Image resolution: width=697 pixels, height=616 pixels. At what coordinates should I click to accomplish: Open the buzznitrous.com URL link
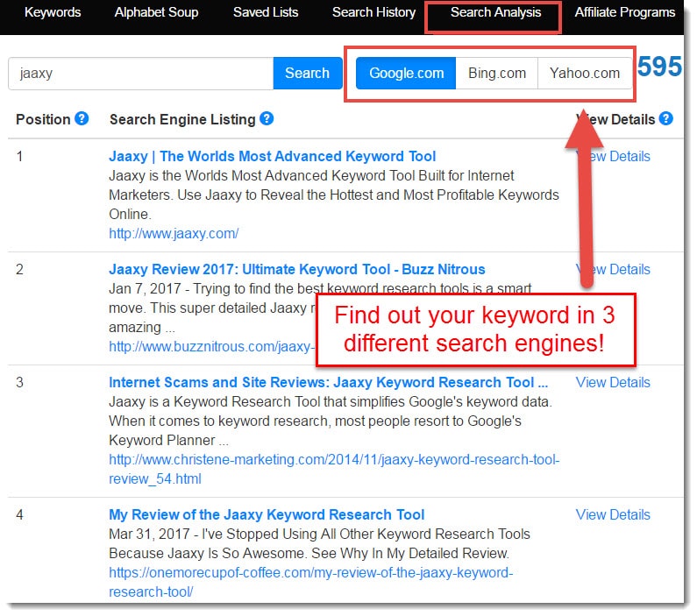(211, 347)
